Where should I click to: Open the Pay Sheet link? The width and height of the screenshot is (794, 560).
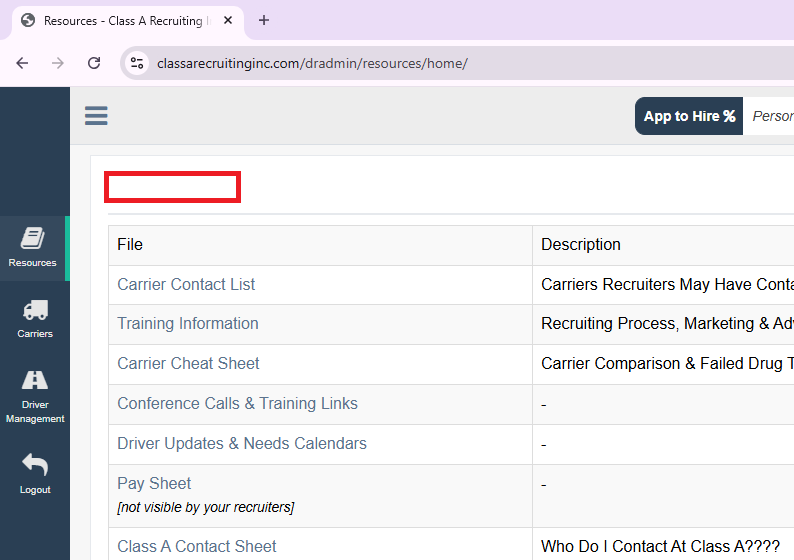point(154,483)
